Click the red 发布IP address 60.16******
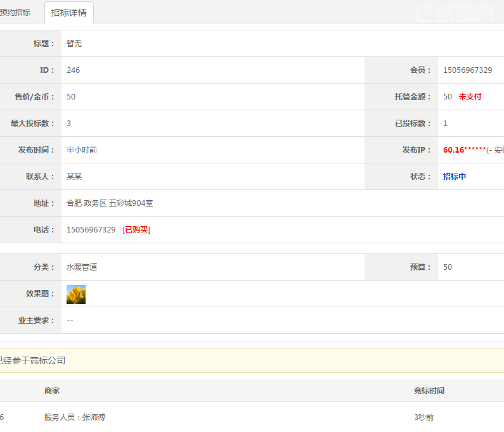Image resolution: width=504 pixels, height=432 pixels. click(464, 150)
